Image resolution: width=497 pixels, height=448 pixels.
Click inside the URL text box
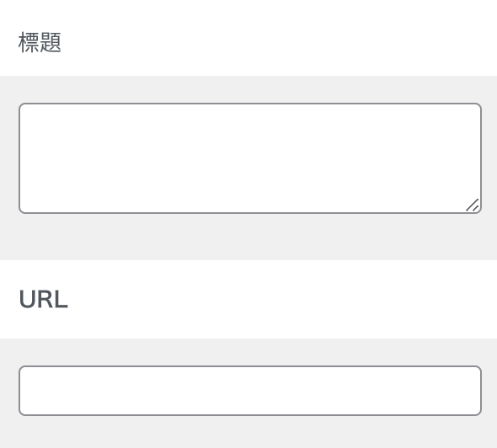pyautogui.click(x=250, y=391)
